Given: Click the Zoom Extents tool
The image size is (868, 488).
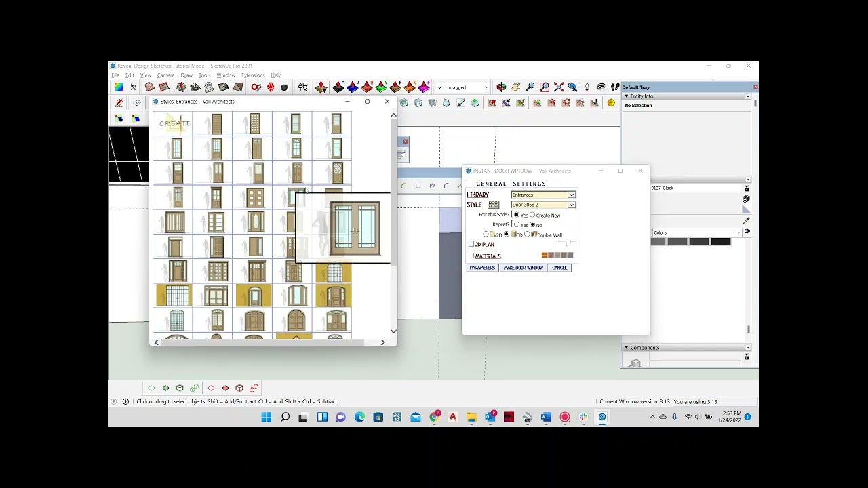Looking at the screenshot, I should click(x=558, y=87).
